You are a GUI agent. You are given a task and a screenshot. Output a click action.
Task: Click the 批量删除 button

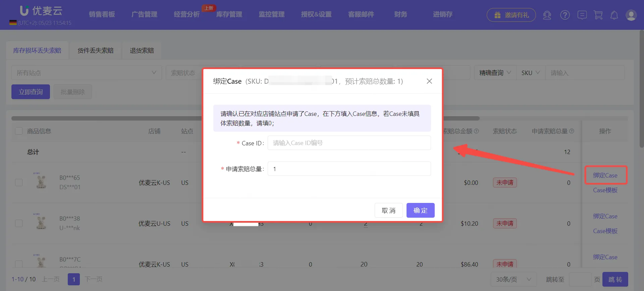pos(73,92)
